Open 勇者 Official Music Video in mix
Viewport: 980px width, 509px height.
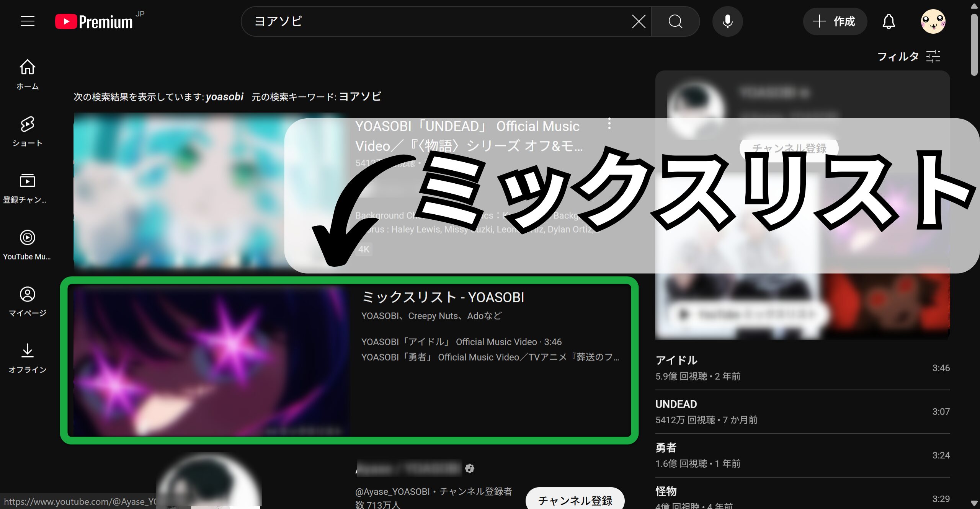coord(490,357)
